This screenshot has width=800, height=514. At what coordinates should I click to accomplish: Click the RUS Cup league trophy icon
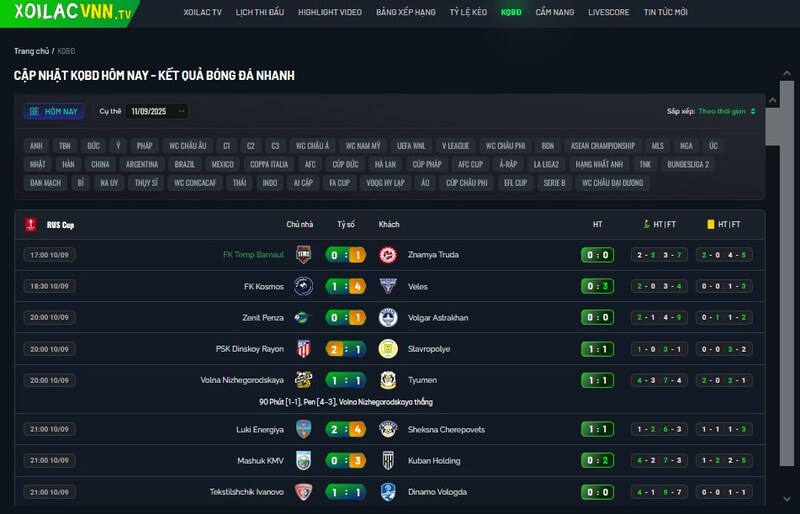click(x=31, y=225)
